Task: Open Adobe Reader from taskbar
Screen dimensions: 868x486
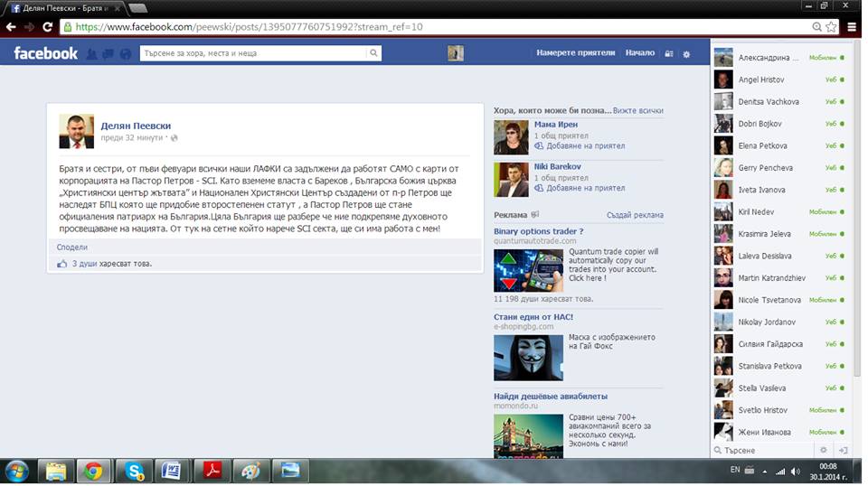Action: click(x=212, y=471)
